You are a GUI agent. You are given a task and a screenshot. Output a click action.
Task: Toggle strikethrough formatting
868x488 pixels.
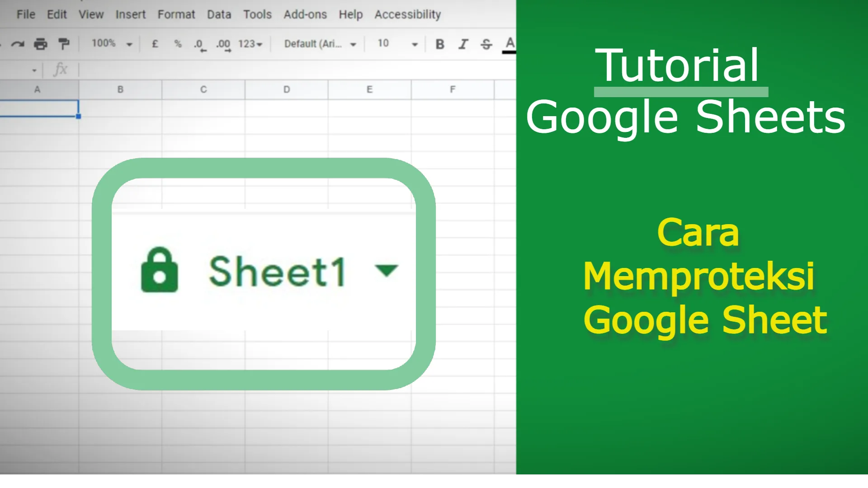(x=486, y=43)
